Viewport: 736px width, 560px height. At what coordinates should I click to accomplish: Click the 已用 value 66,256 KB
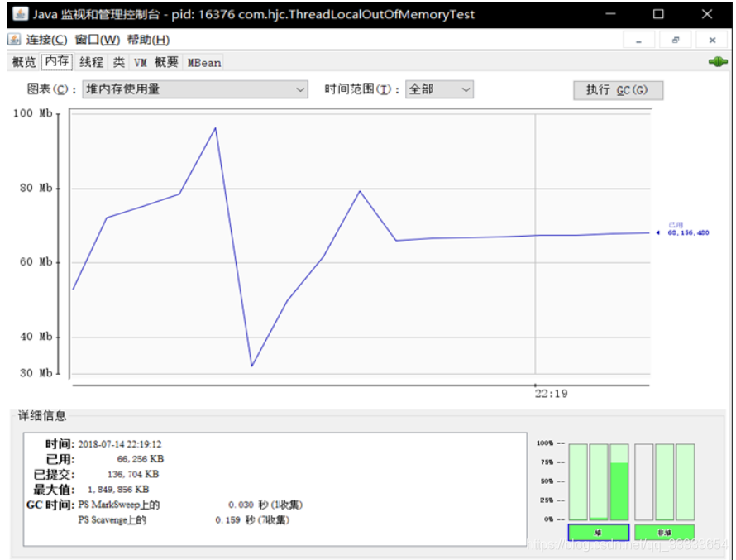(x=141, y=459)
